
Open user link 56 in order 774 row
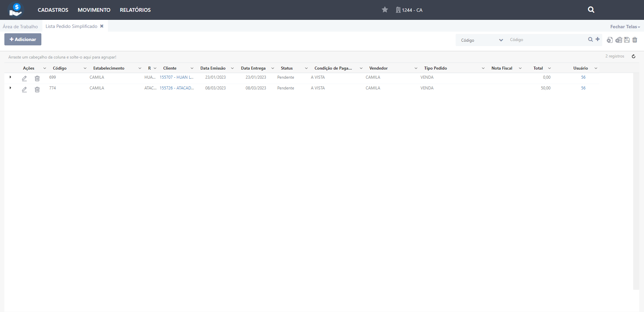[x=583, y=88]
